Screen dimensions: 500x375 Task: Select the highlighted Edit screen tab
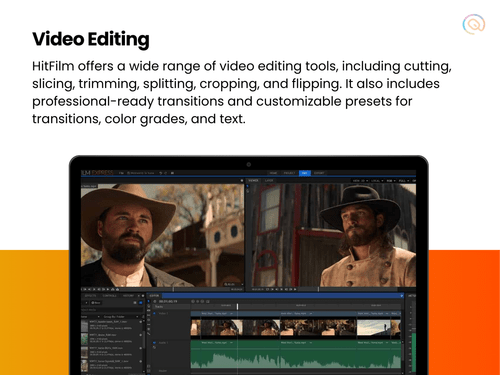(305, 173)
